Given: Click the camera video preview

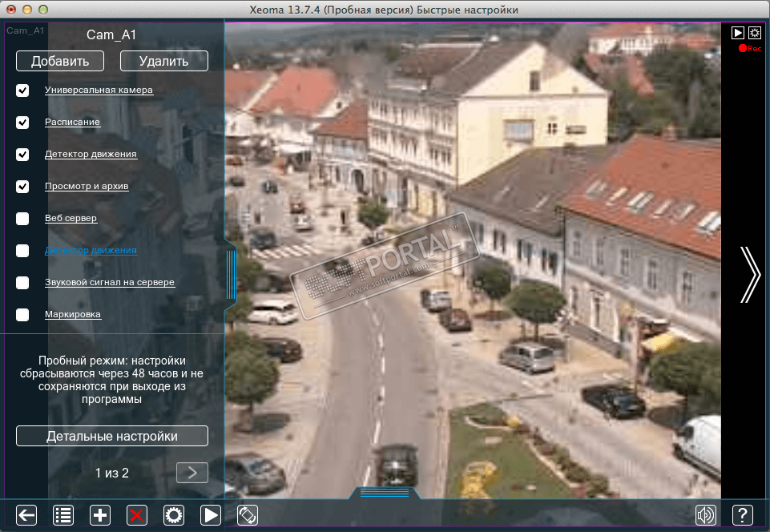Looking at the screenshot, I should click(473, 260).
